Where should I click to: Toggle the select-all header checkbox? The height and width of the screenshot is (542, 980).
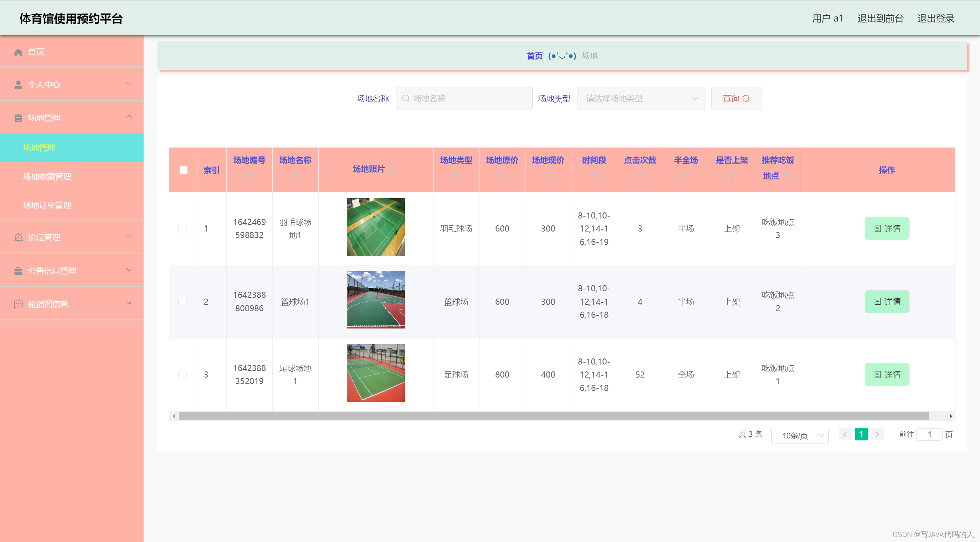click(x=183, y=170)
